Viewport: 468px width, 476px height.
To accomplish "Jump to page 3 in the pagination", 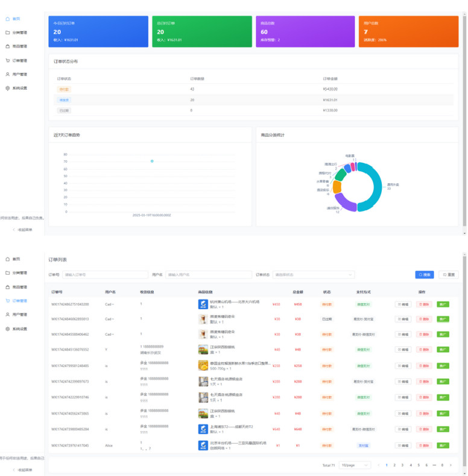I will pyautogui.click(x=402, y=465).
